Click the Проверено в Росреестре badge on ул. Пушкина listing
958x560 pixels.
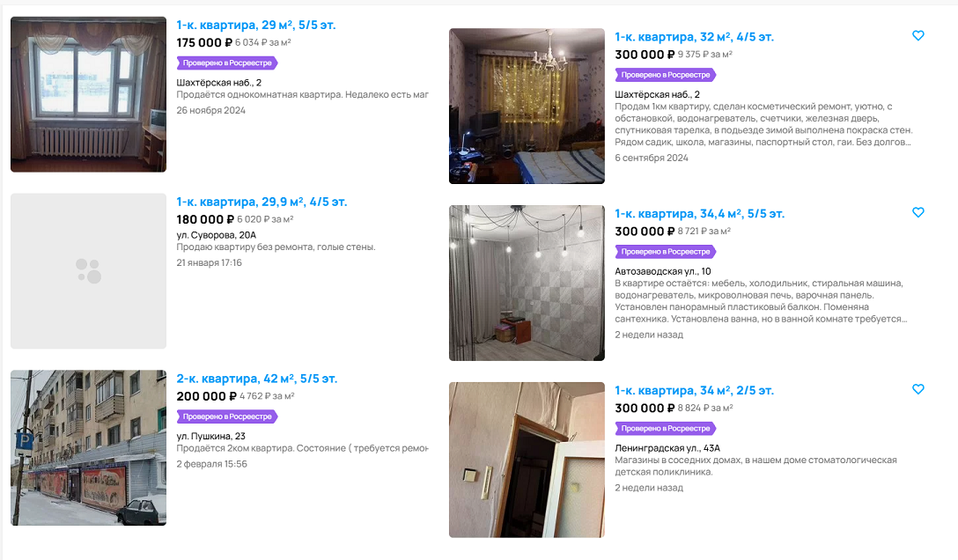coord(227,416)
